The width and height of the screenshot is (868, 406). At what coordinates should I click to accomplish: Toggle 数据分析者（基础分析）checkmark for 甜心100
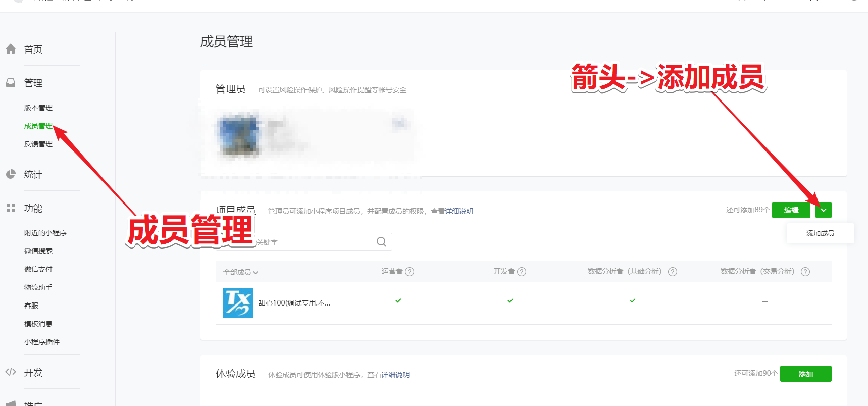click(633, 300)
